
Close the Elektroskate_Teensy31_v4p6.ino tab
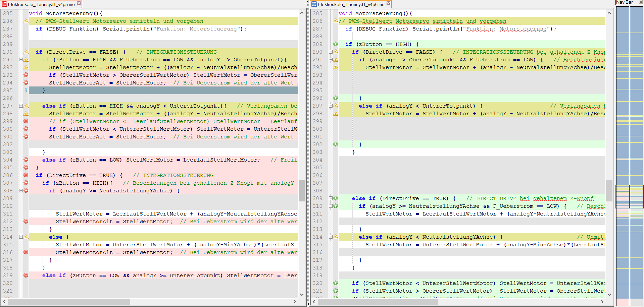(x=389, y=3)
